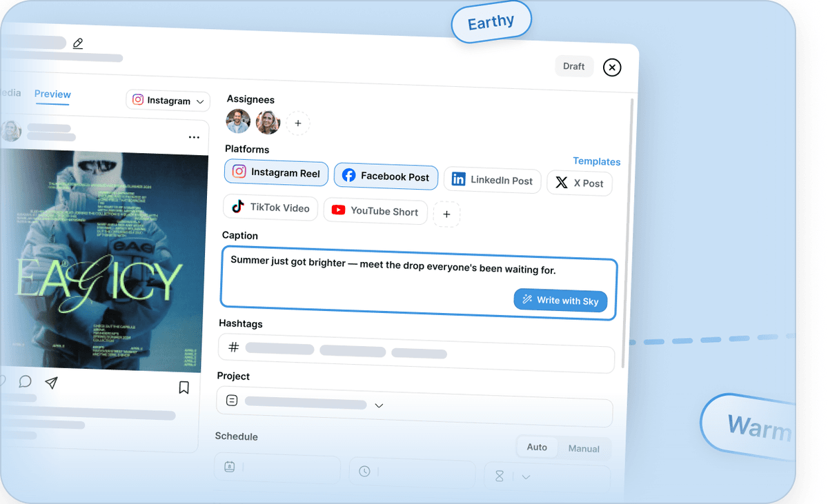
Task: Add another platform with the plus button
Action: (446, 214)
